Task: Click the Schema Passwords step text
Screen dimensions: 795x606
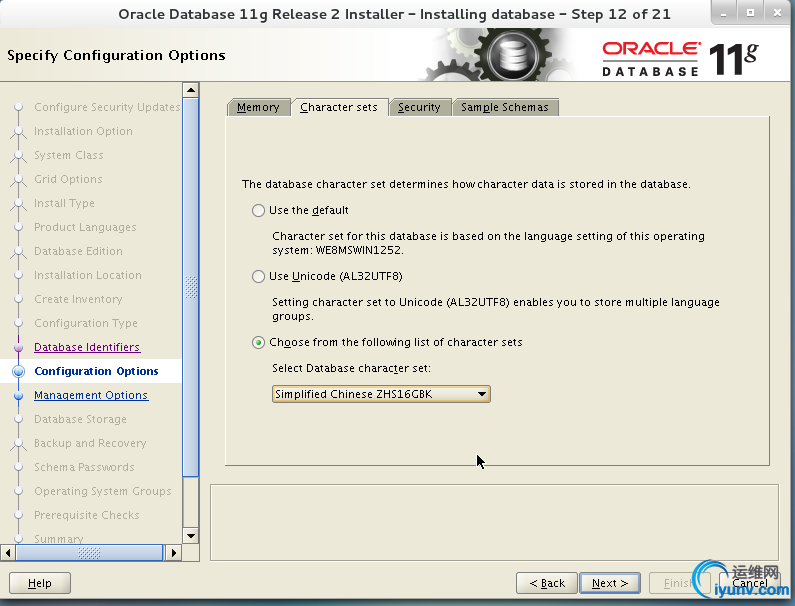Action: point(84,467)
